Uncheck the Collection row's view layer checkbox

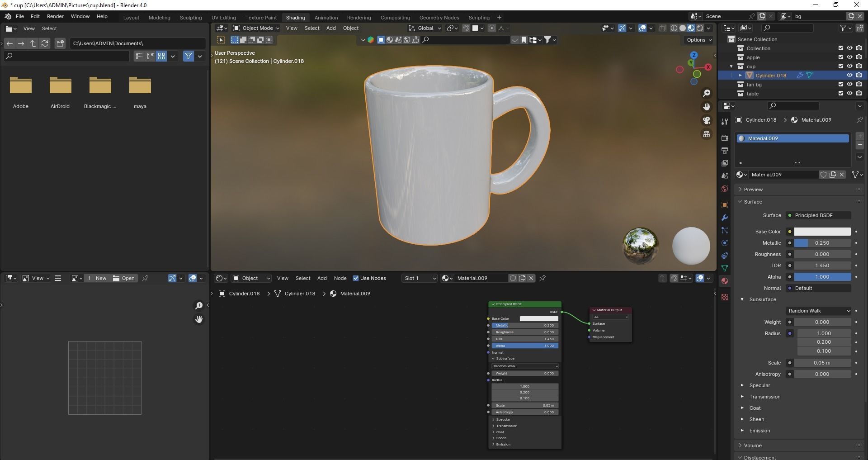pos(841,48)
